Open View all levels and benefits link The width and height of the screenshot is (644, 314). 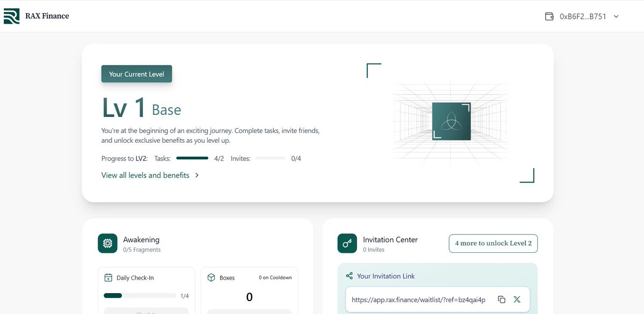click(x=145, y=175)
